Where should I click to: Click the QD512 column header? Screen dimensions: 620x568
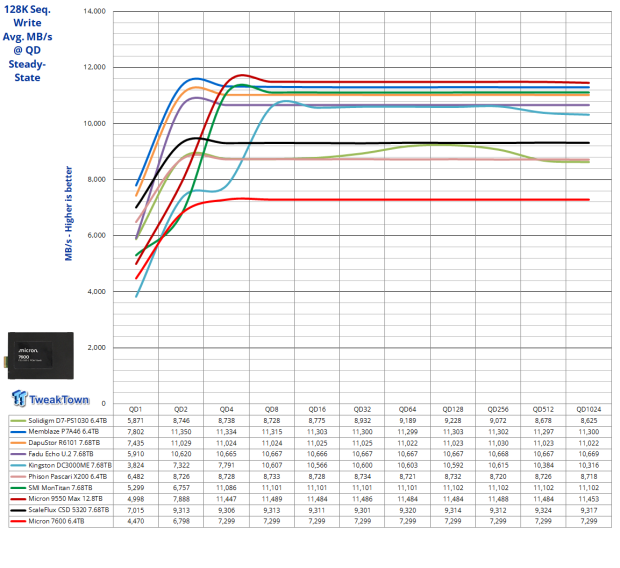543,409
